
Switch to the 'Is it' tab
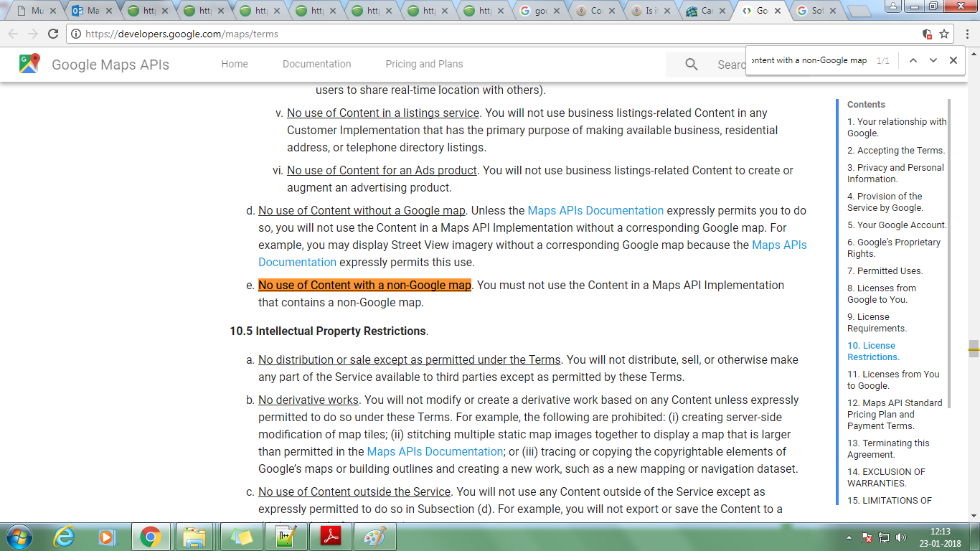(x=653, y=11)
